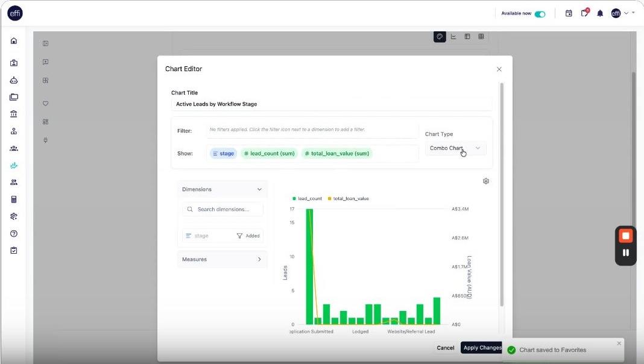Viewport: 644px width, 364px height.
Task: Open the clipboard checklist sidebar icon
Action: [13, 250]
